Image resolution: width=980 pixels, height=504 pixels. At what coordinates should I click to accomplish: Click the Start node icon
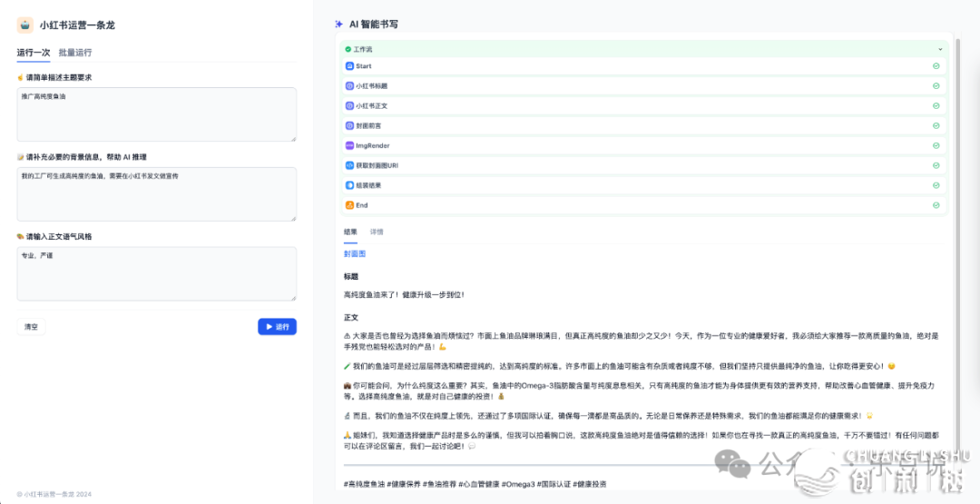pyautogui.click(x=349, y=66)
